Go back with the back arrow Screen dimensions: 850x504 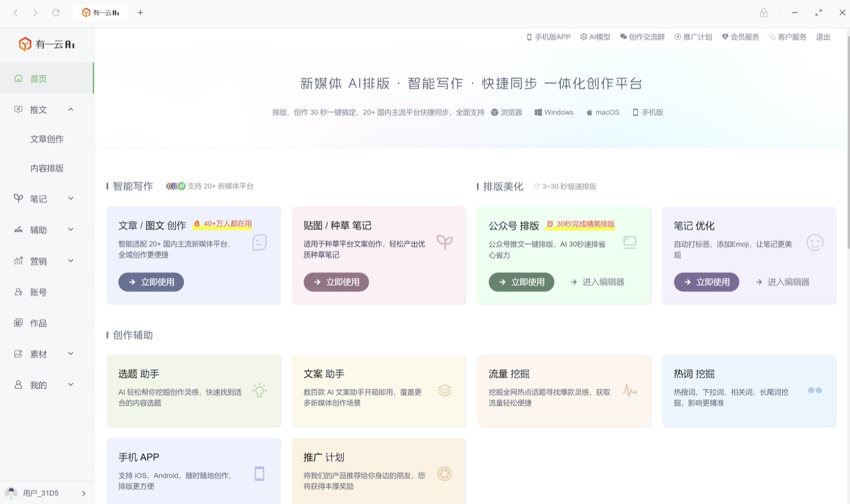pyautogui.click(x=16, y=13)
